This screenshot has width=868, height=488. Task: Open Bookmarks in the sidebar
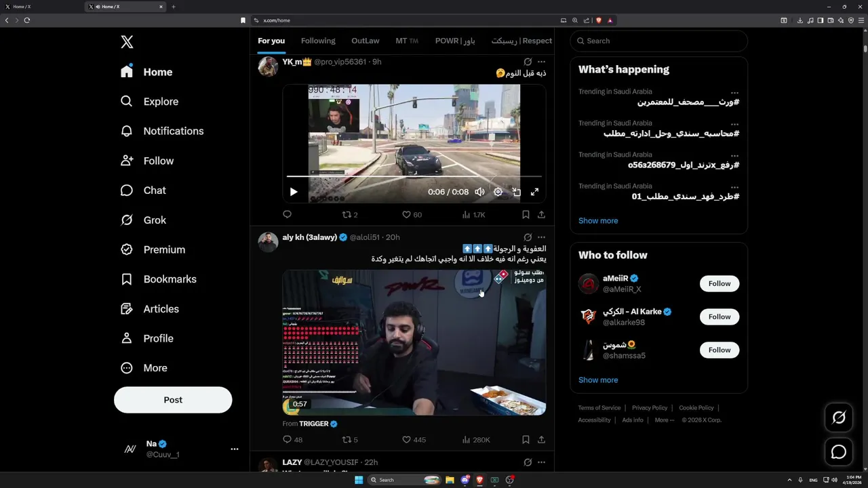(159, 279)
